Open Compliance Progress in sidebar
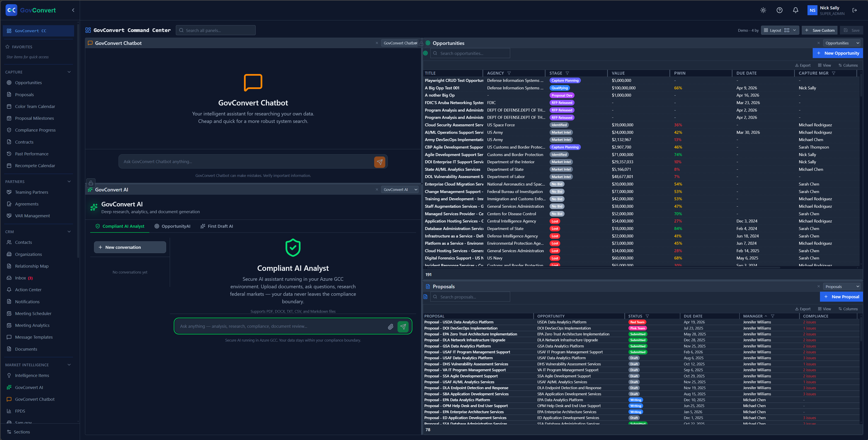 coord(35,130)
